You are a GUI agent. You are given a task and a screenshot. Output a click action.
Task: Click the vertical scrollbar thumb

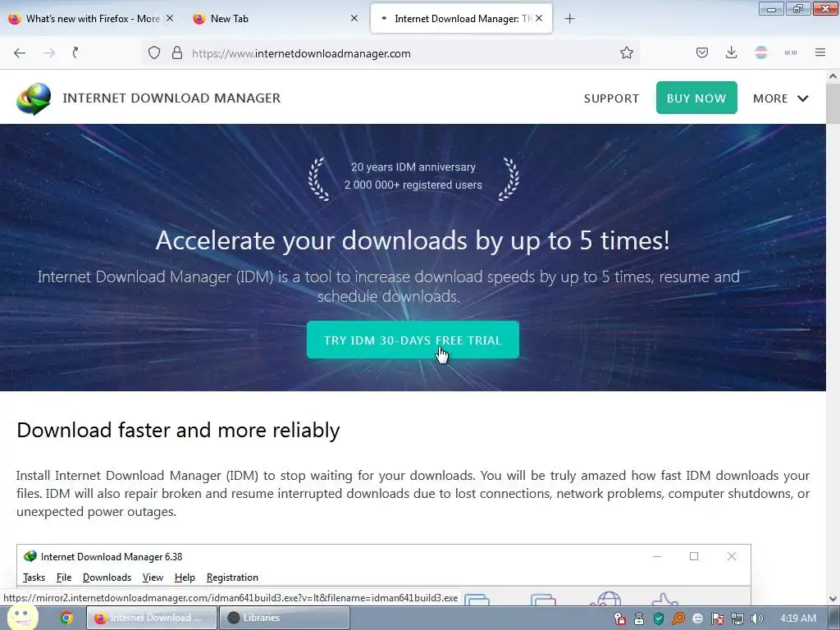point(833,103)
